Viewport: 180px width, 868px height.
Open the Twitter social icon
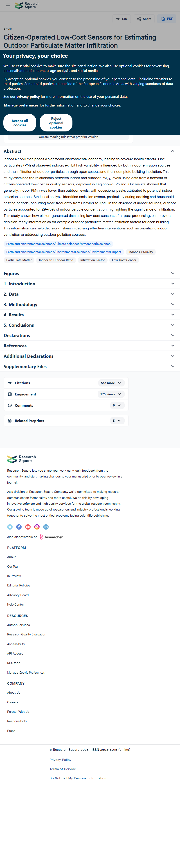(10, 527)
